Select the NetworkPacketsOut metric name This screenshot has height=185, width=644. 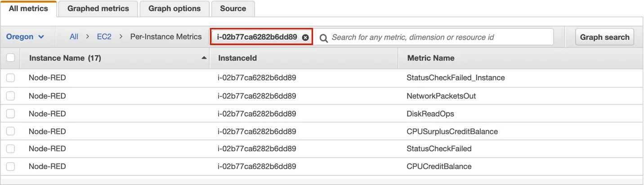click(x=441, y=96)
